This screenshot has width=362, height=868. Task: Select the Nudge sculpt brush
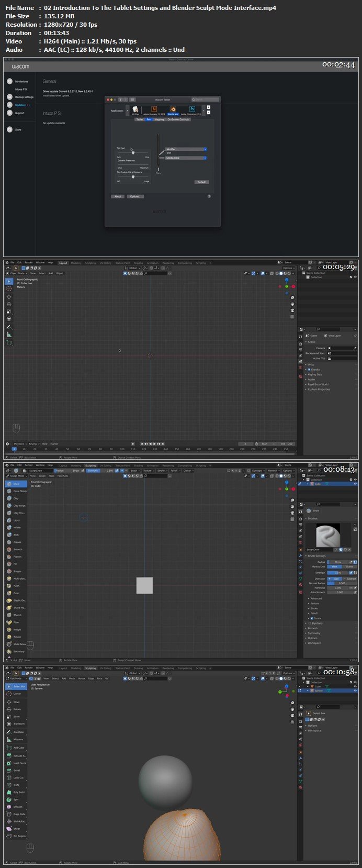(16, 630)
